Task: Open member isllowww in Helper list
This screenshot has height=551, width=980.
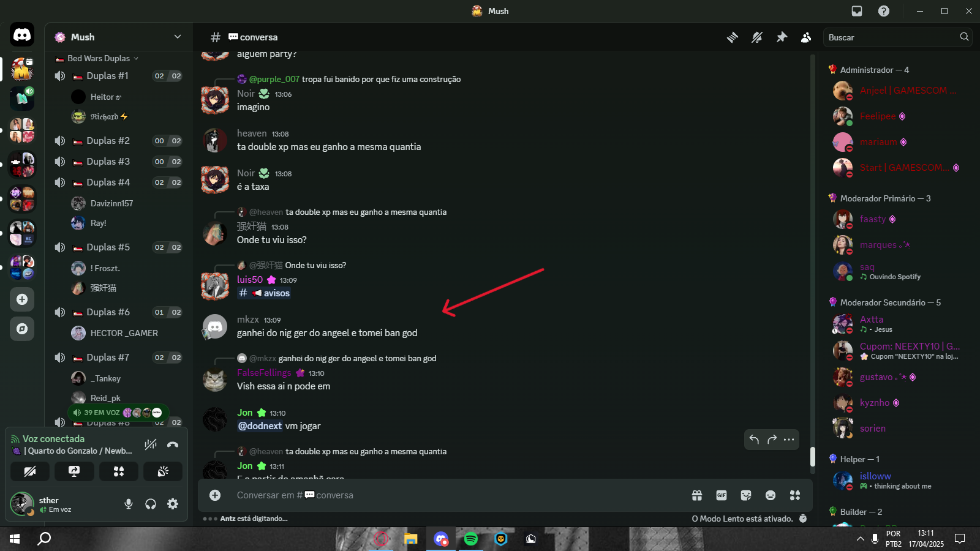Action: click(x=897, y=481)
